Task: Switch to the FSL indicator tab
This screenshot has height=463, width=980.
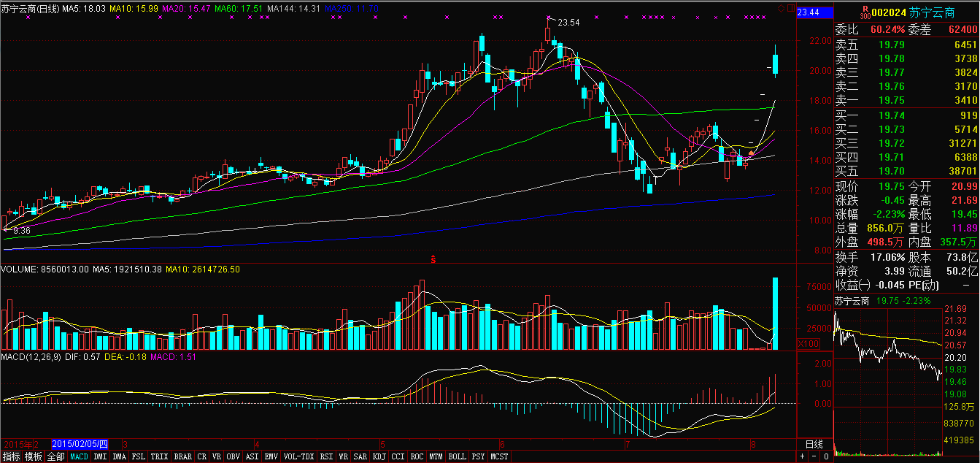Action: [139, 456]
